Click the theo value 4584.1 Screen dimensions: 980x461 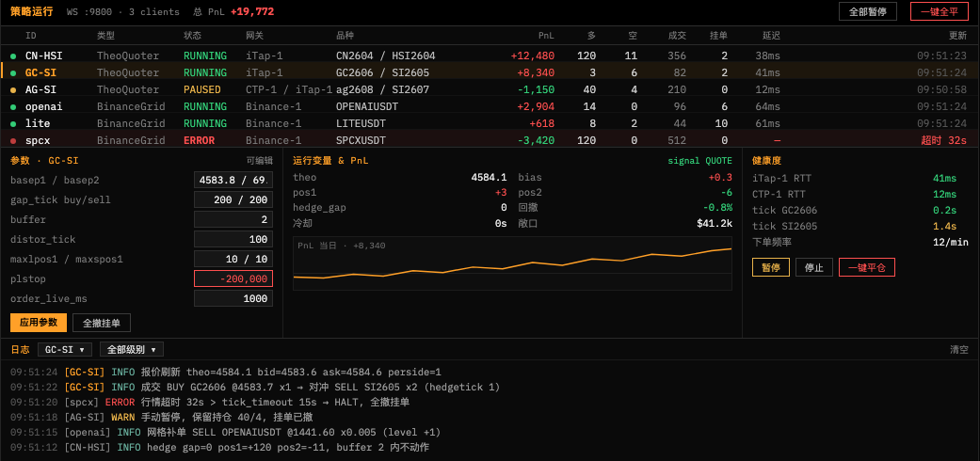tap(489, 178)
